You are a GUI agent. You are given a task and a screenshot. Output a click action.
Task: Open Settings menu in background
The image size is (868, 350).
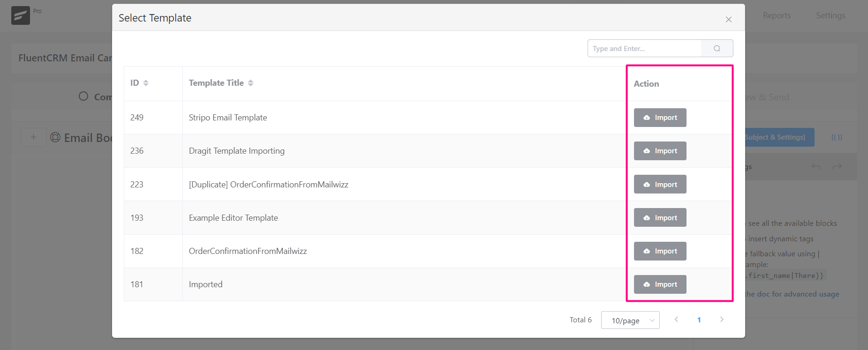tap(830, 15)
